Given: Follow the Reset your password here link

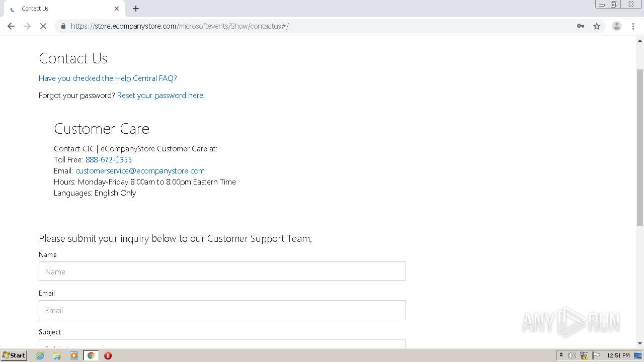Looking at the screenshot, I should click(161, 96).
